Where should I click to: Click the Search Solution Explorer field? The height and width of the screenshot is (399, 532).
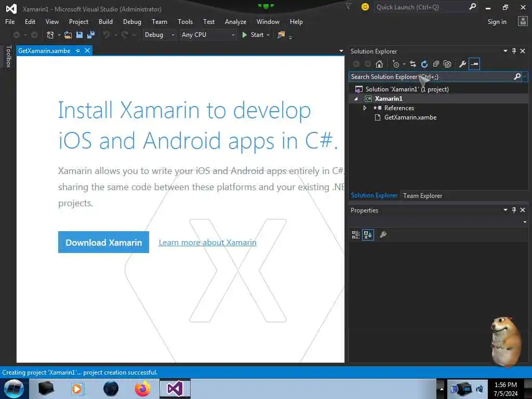tap(431, 77)
